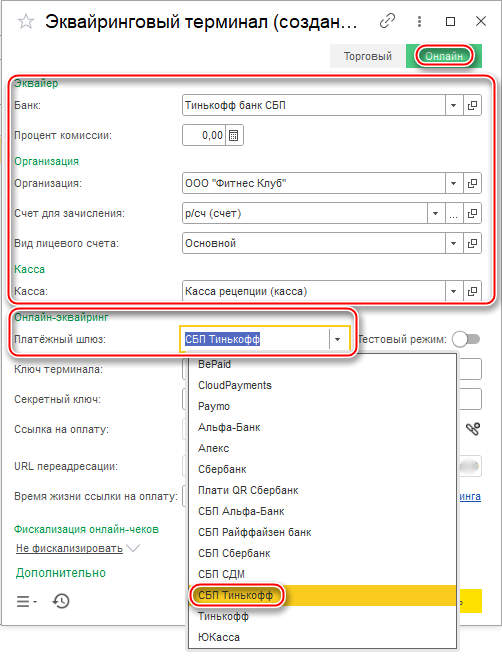Choose Альфа-Банк payment gateway
The width and height of the screenshot is (502, 657).
pos(322,427)
